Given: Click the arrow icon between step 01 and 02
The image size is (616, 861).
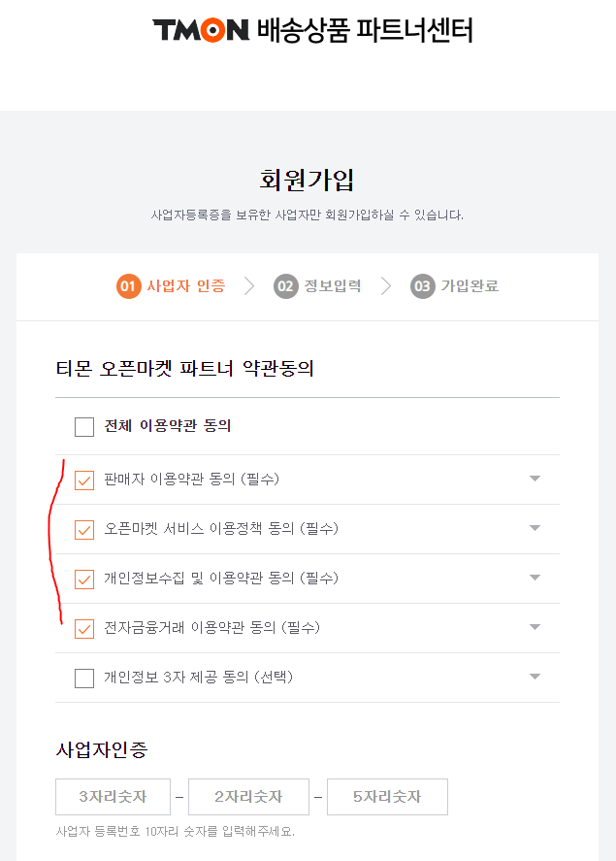Looking at the screenshot, I should point(248,287).
